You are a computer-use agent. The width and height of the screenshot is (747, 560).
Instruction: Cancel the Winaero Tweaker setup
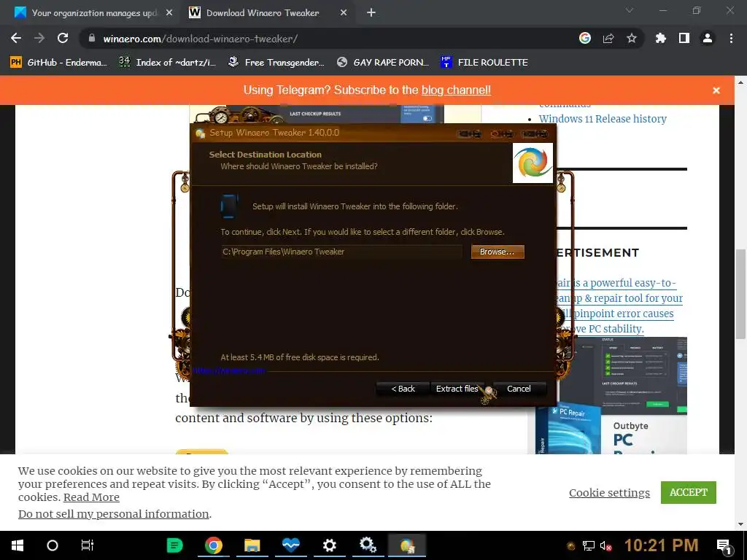click(519, 389)
